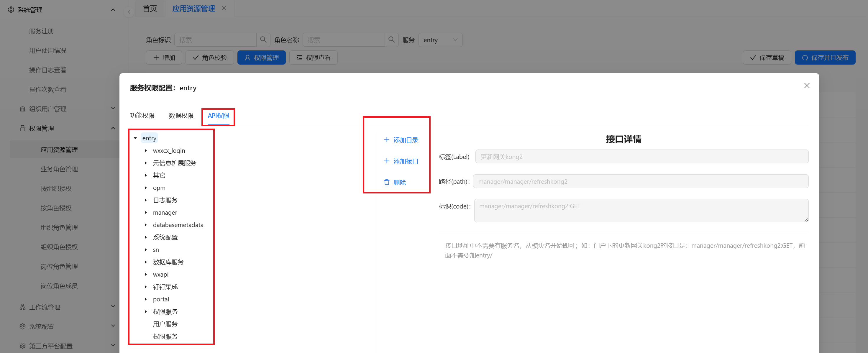
Task: Click the 路径(path) input field
Action: click(x=641, y=182)
